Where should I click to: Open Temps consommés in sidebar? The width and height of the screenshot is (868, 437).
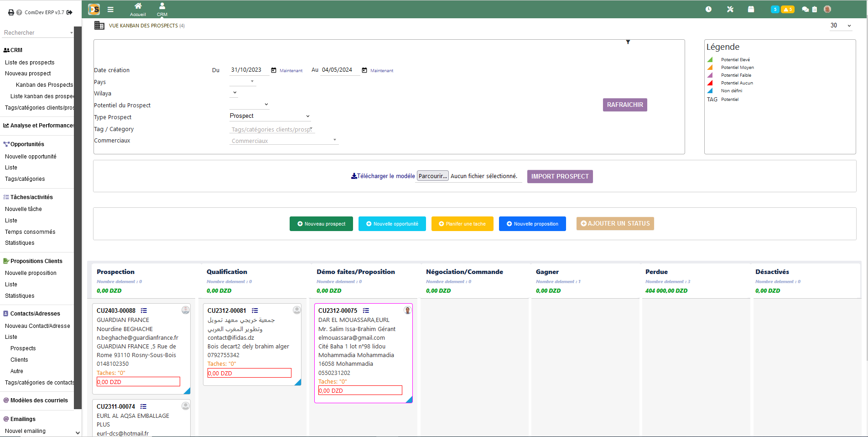click(30, 232)
